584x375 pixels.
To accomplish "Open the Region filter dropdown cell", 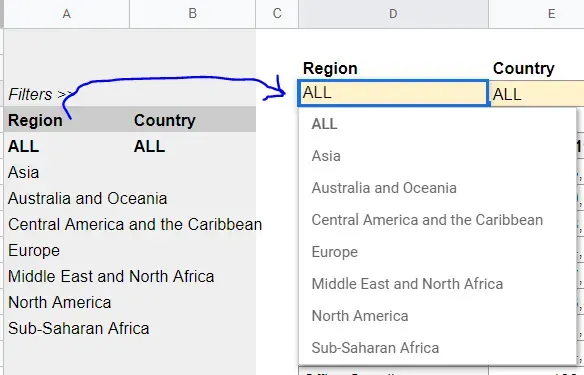I will coord(393,93).
